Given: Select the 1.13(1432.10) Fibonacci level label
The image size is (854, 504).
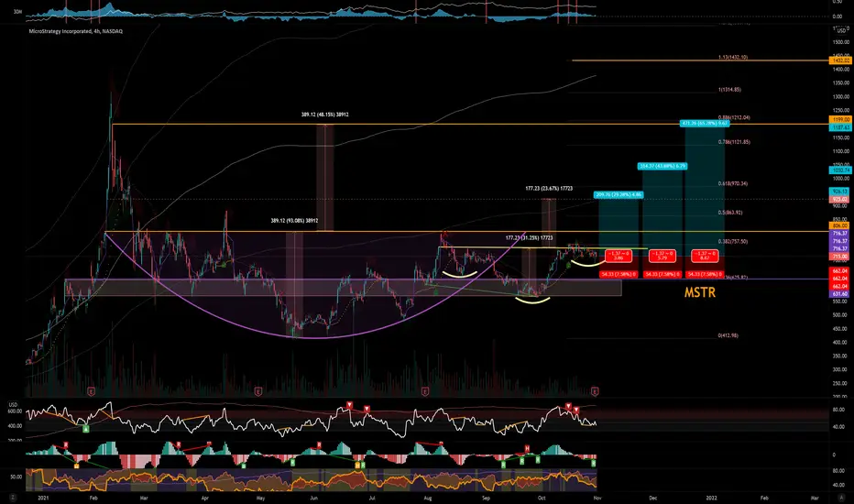Looking at the screenshot, I should [732, 57].
